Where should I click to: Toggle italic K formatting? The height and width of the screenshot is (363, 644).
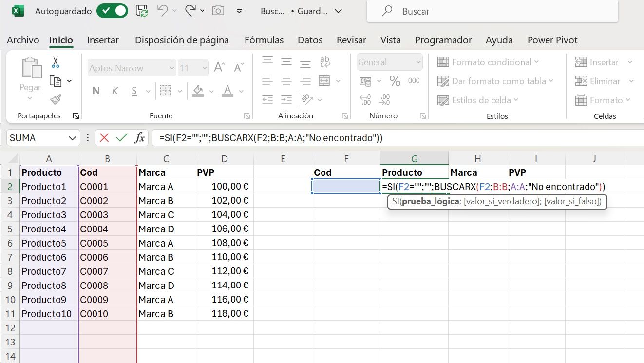click(115, 91)
